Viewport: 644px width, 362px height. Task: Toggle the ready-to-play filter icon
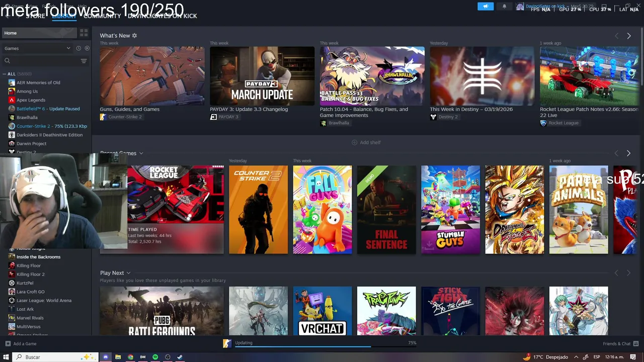[87, 48]
